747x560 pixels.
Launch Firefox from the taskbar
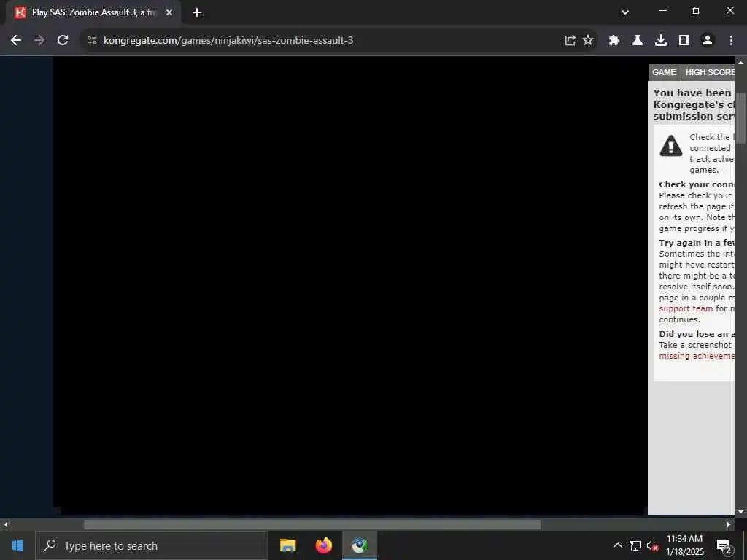click(324, 545)
